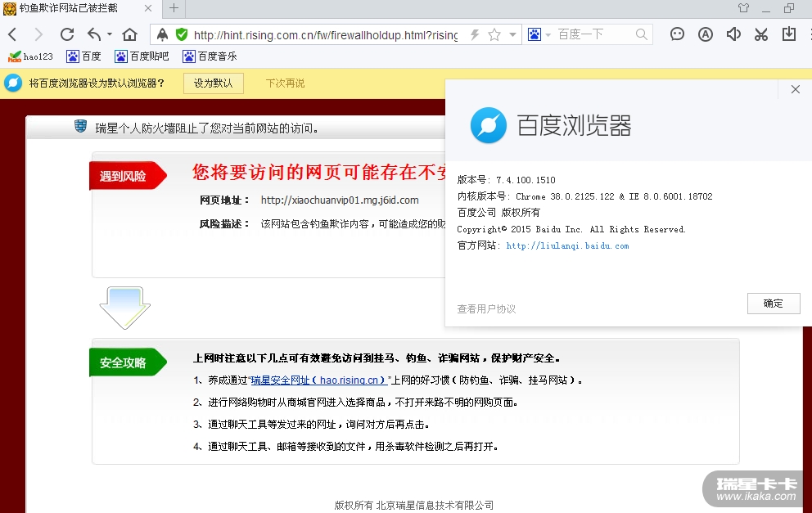Open the downloads icon
The height and width of the screenshot is (513, 812).
[x=789, y=34]
